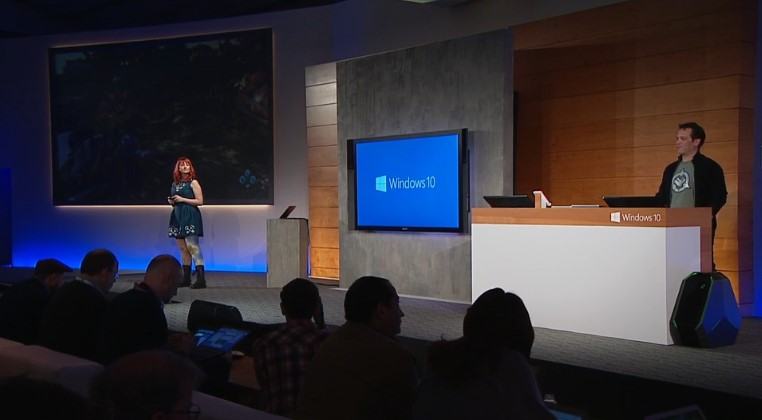762x420 pixels.
Task: Select the right laptop on the desk
Action: click(x=630, y=202)
